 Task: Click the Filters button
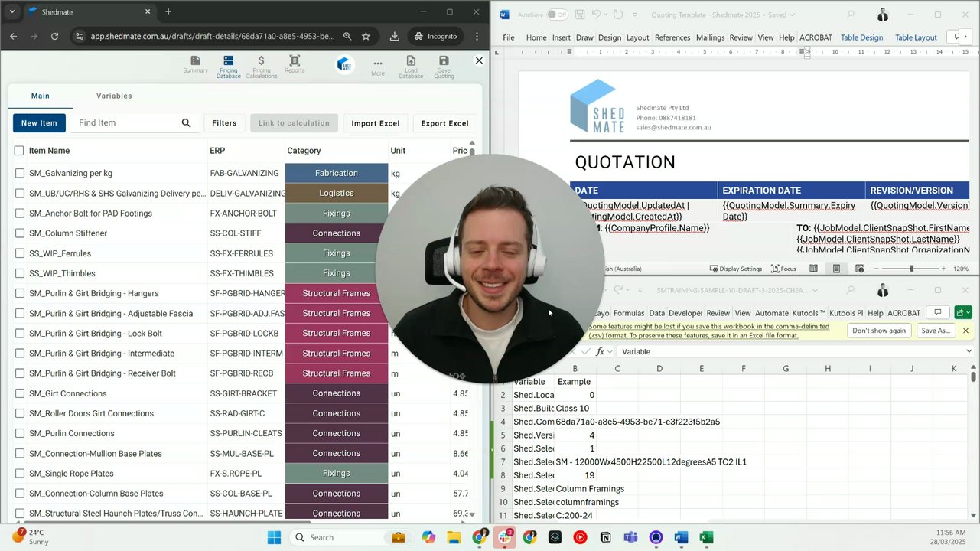[224, 122]
